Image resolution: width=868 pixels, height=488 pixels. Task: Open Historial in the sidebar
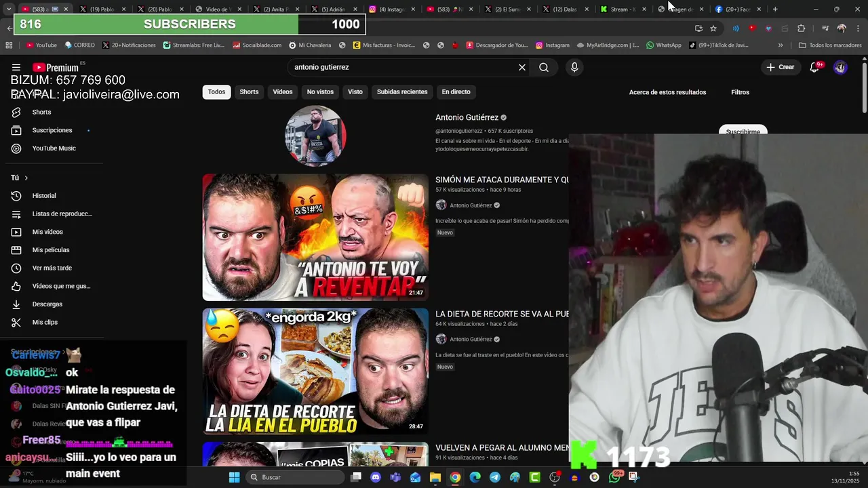click(x=44, y=196)
